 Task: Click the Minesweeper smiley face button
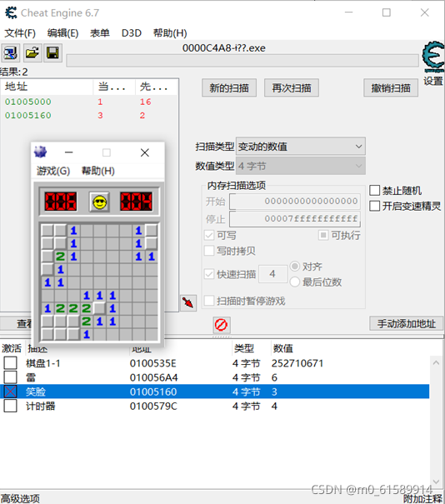[99, 202]
